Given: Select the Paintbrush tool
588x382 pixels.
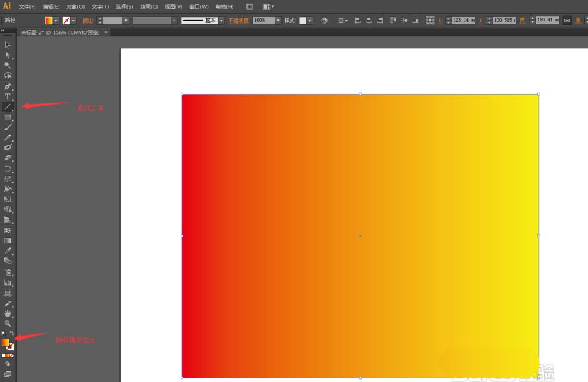Looking at the screenshot, I should coord(8,128).
